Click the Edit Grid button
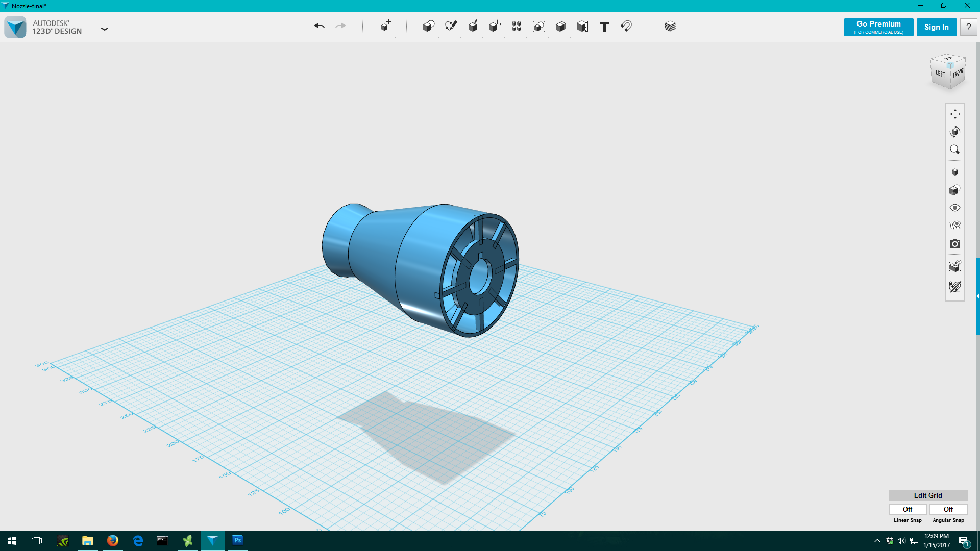This screenshot has height=551, width=980. (927, 495)
